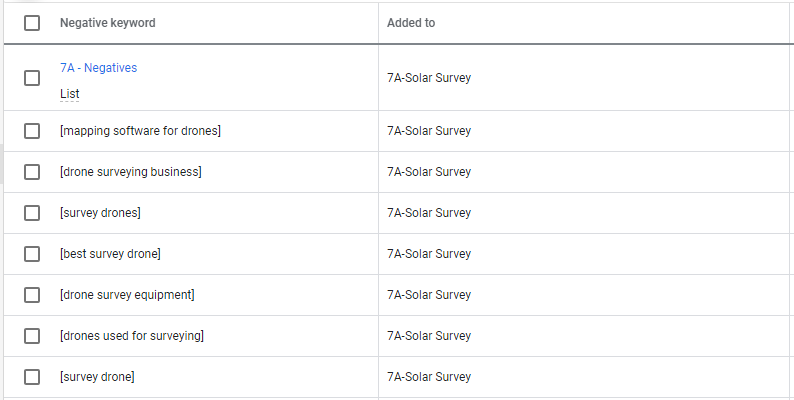Select [drones used for surveying] checkbox

pos(32,336)
